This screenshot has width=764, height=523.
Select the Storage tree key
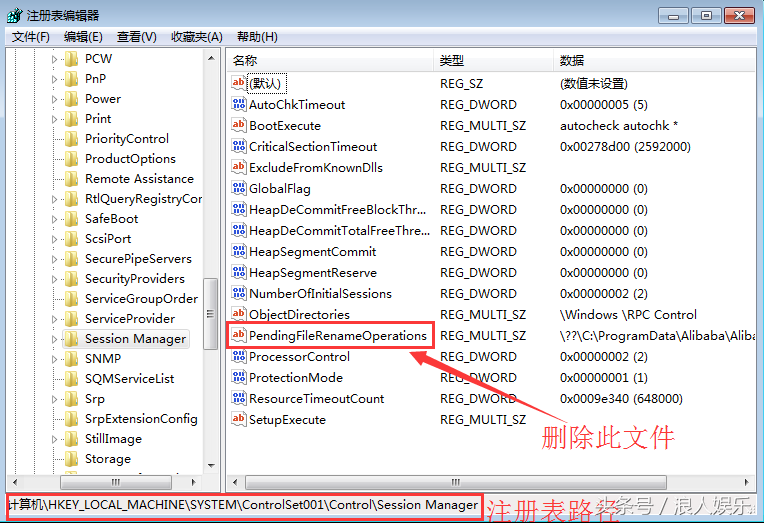pos(108,459)
